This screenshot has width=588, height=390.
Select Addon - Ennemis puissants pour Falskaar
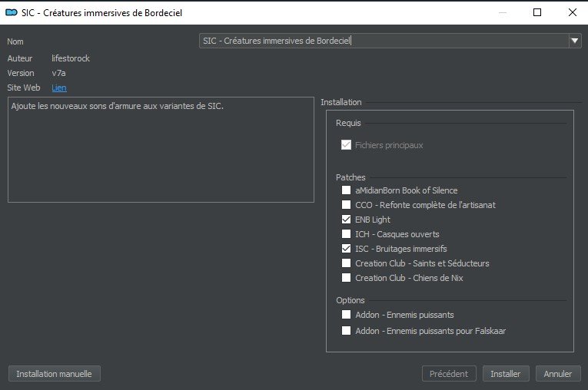click(x=347, y=331)
